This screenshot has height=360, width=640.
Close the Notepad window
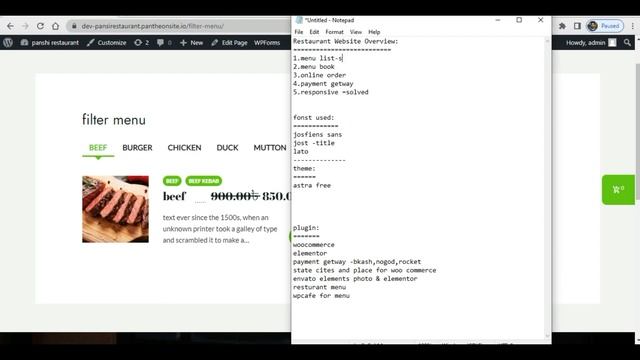(x=540, y=20)
